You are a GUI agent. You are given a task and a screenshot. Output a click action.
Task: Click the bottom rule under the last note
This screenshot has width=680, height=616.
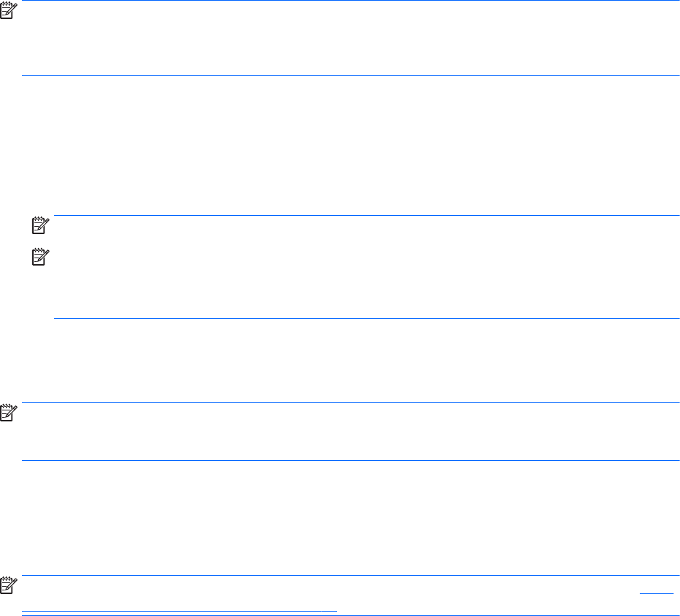point(351,614)
